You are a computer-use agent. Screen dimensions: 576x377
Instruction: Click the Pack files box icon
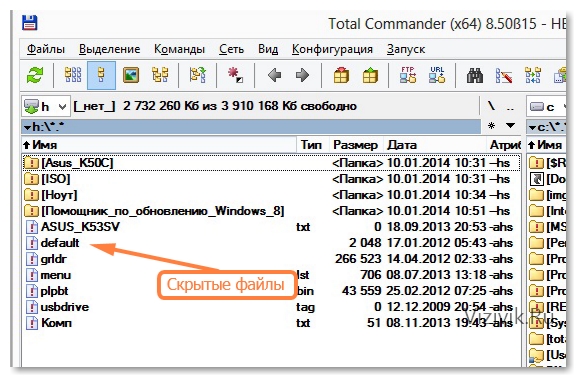(341, 75)
